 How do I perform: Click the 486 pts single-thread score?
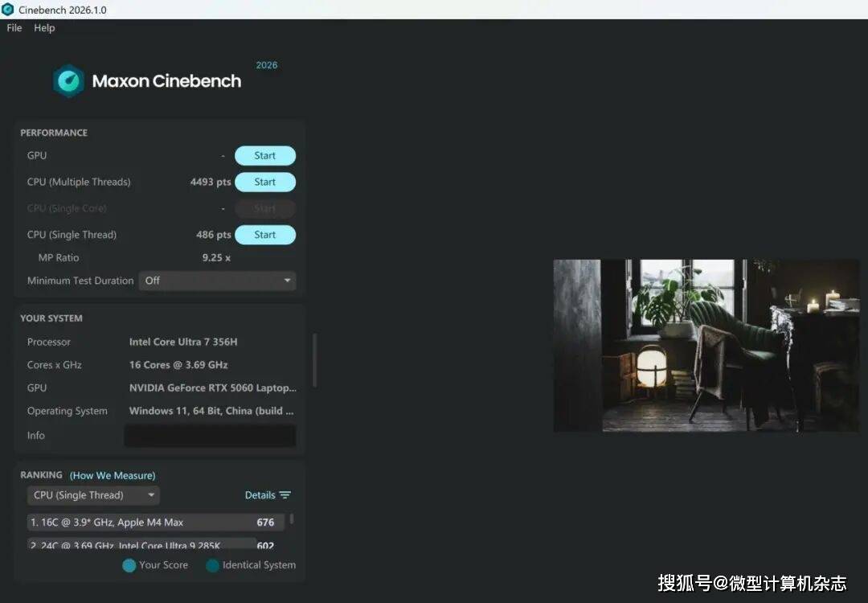[213, 235]
